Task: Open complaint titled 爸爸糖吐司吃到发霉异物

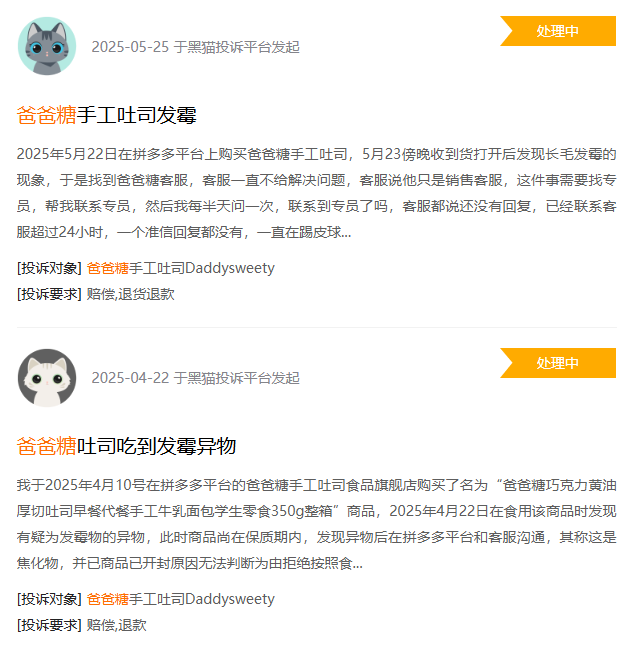Action: [126, 446]
